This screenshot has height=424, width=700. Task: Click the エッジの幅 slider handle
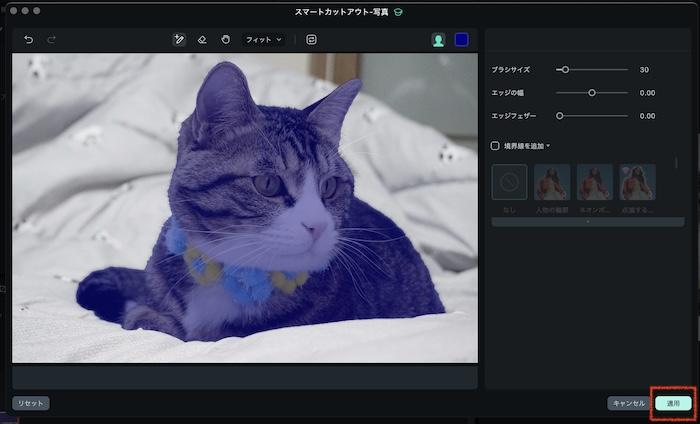click(592, 93)
